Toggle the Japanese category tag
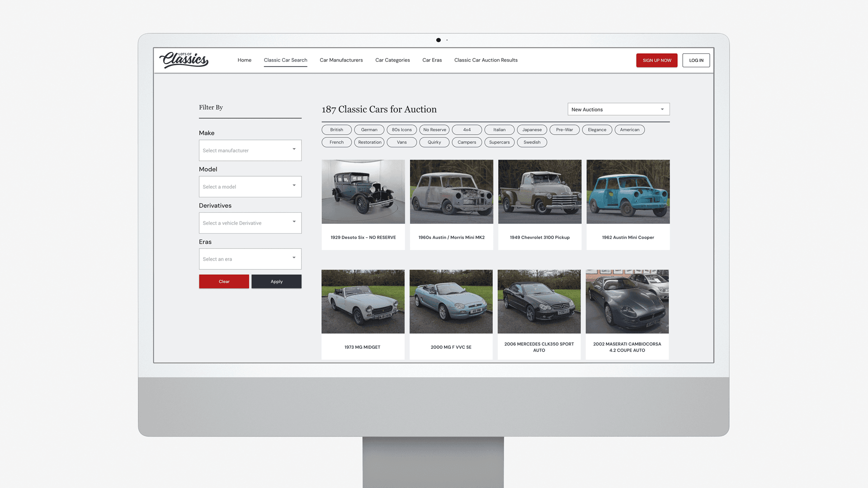The height and width of the screenshot is (488, 868). tap(532, 130)
